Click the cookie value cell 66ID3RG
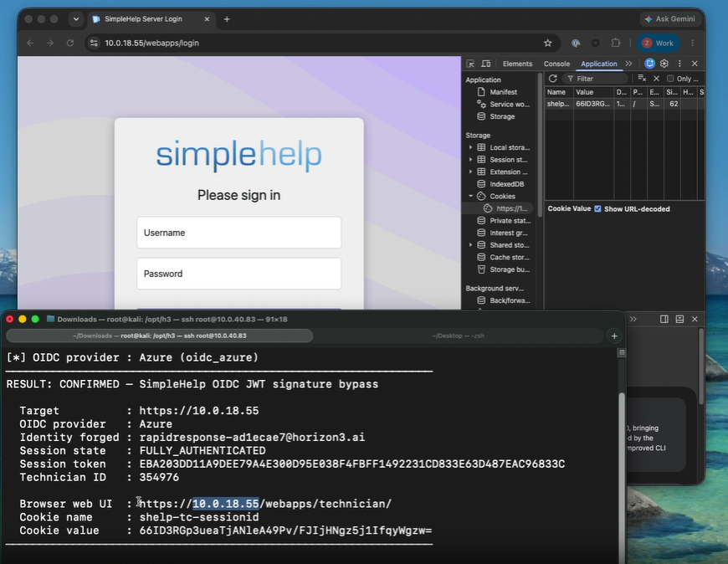Screen dimensions: 728x564 pyautogui.click(x=593, y=104)
